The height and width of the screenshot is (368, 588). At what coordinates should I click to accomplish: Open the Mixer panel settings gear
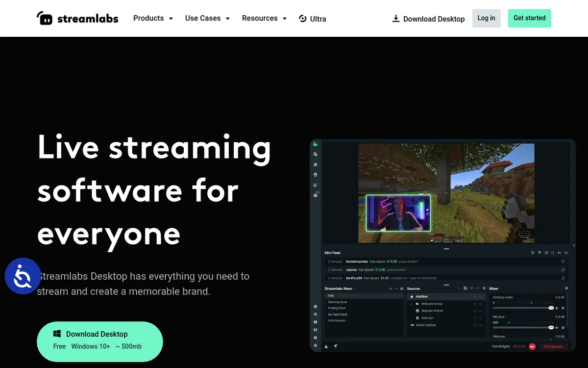click(x=566, y=289)
